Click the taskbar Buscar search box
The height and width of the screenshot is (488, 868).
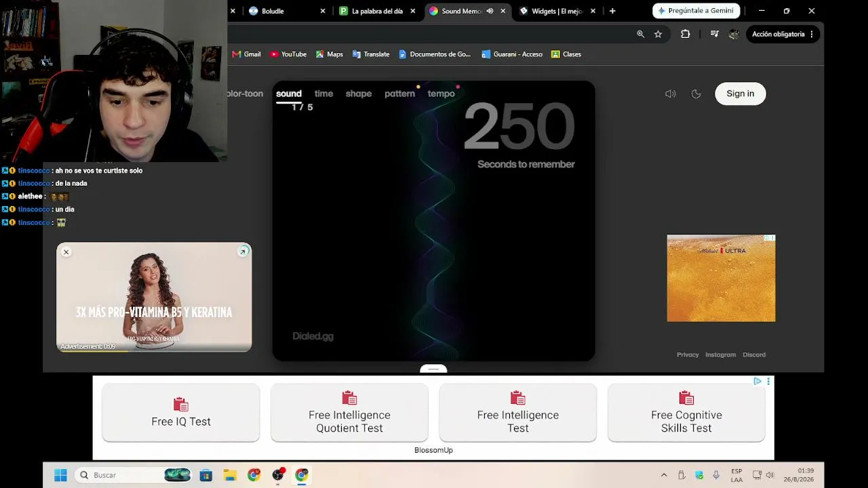(x=133, y=475)
